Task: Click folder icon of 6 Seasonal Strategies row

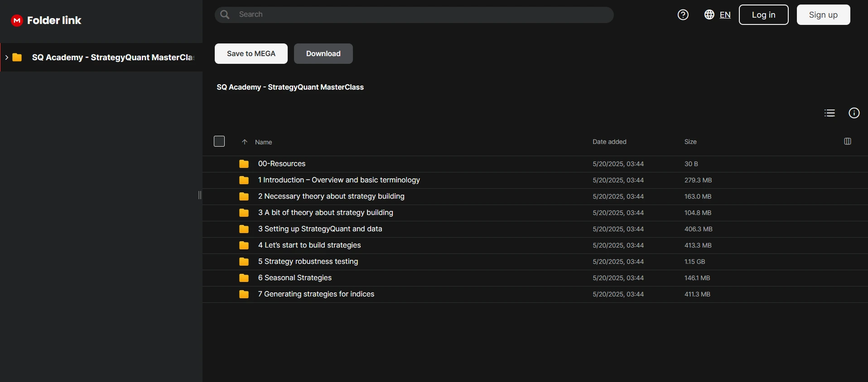Action: click(x=244, y=278)
